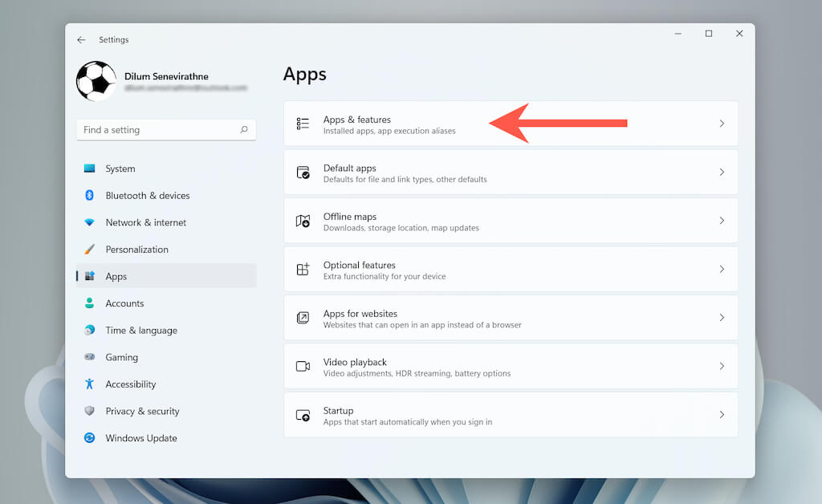This screenshot has height=504, width=822.
Task: Close the Settings window
Action: pyautogui.click(x=739, y=34)
